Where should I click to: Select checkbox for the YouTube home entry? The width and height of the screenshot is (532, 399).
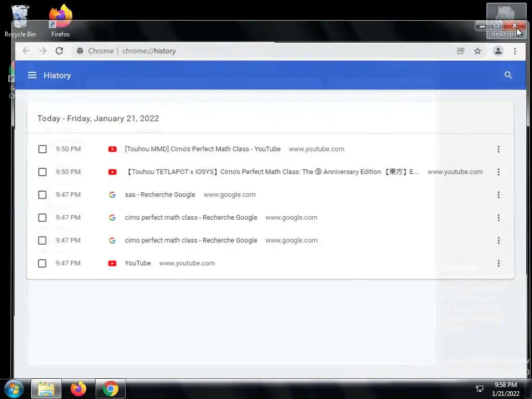(x=43, y=263)
